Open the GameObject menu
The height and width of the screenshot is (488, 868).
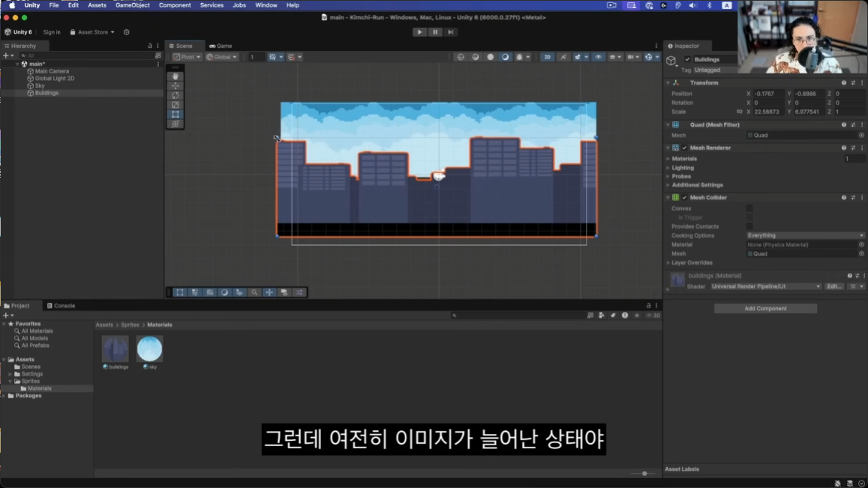tap(132, 5)
